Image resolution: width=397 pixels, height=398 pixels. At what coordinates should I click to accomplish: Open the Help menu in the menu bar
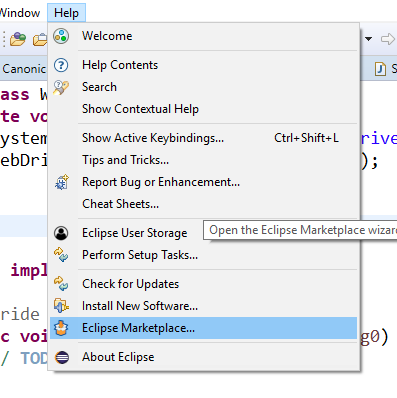coord(66,13)
